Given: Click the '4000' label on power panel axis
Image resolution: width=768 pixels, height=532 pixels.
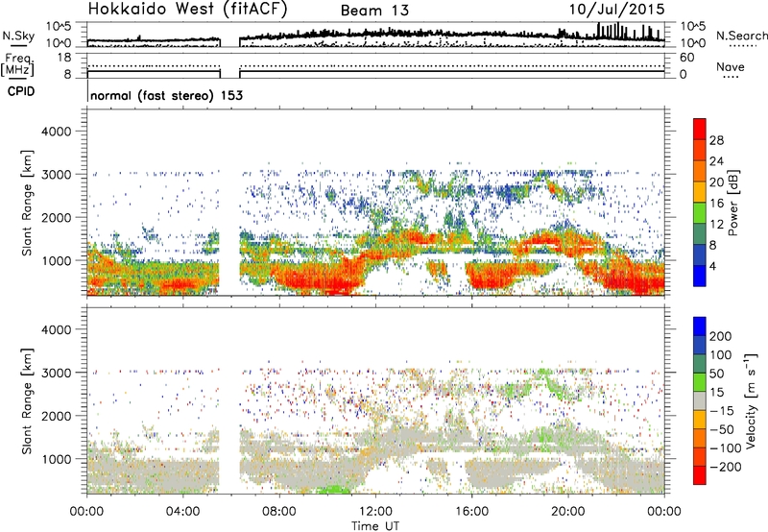Looking at the screenshot, I should (56, 132).
